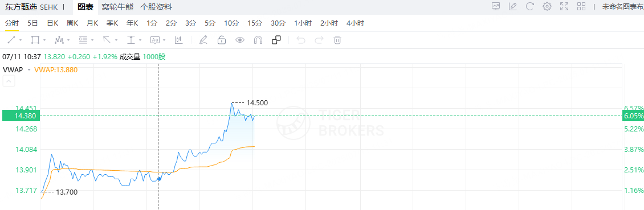The width and height of the screenshot is (644, 210).
Task: Toggle the drawing lock icon
Action: tap(221, 40)
